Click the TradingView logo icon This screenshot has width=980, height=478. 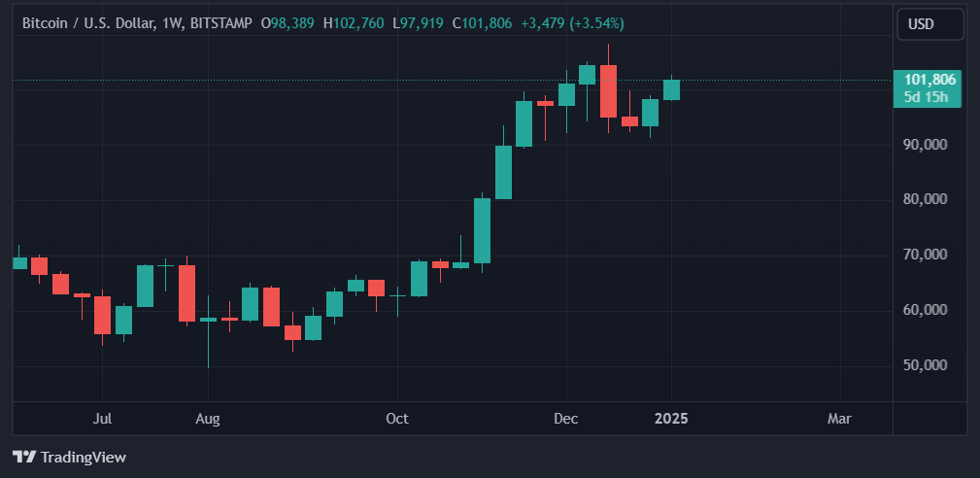(x=24, y=457)
